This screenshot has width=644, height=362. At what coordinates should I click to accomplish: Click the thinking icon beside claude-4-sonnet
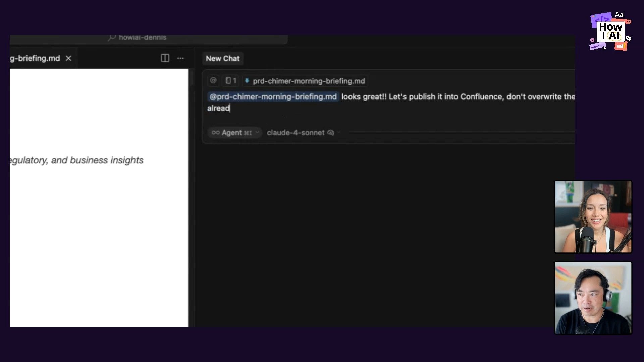point(331,133)
